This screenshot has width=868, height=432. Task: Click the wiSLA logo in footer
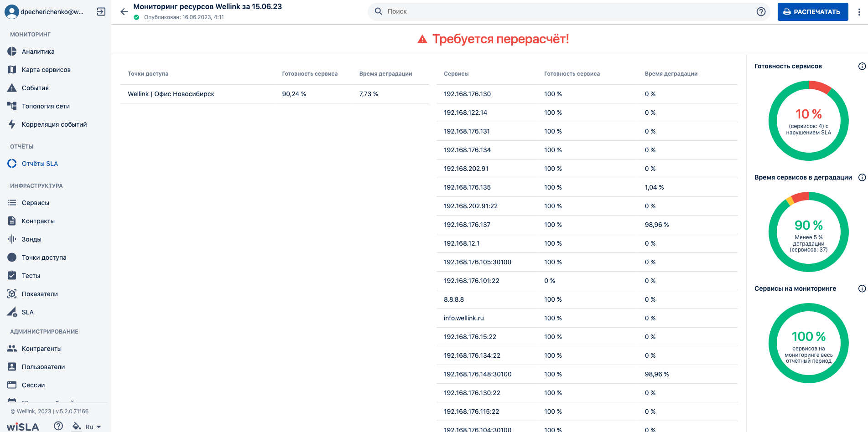click(x=23, y=427)
